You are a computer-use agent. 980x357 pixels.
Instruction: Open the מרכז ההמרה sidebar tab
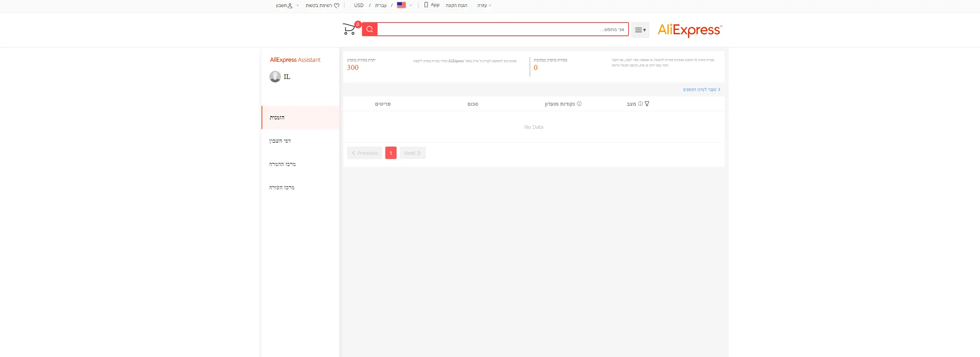click(300, 164)
